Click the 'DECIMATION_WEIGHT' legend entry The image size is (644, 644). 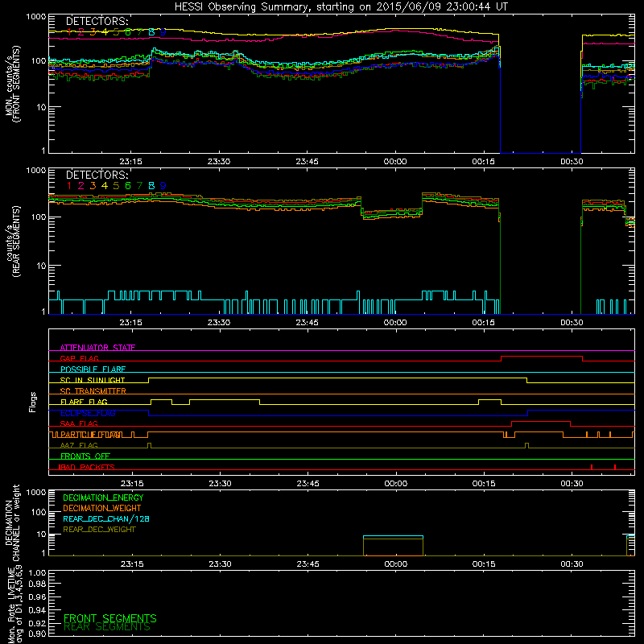[102, 509]
